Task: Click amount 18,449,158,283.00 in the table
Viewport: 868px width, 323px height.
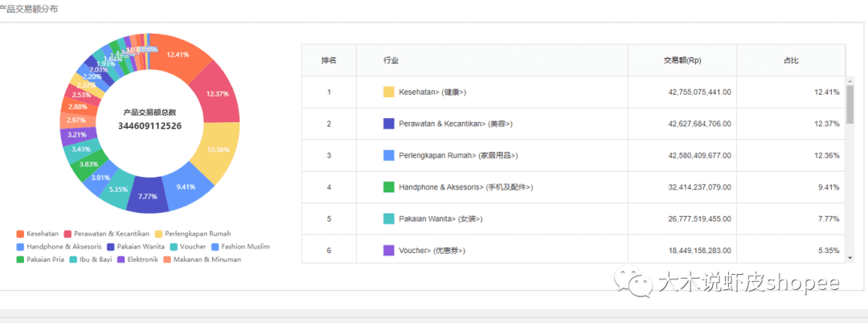Action: 700,251
